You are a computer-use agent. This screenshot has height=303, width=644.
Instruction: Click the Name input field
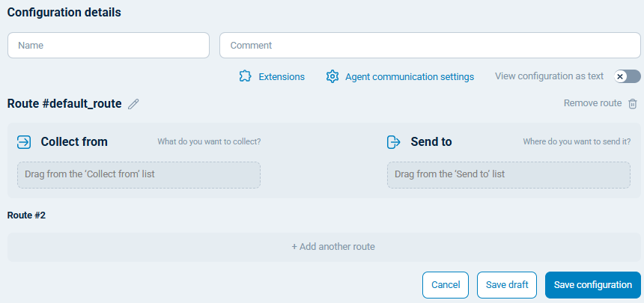click(x=109, y=45)
